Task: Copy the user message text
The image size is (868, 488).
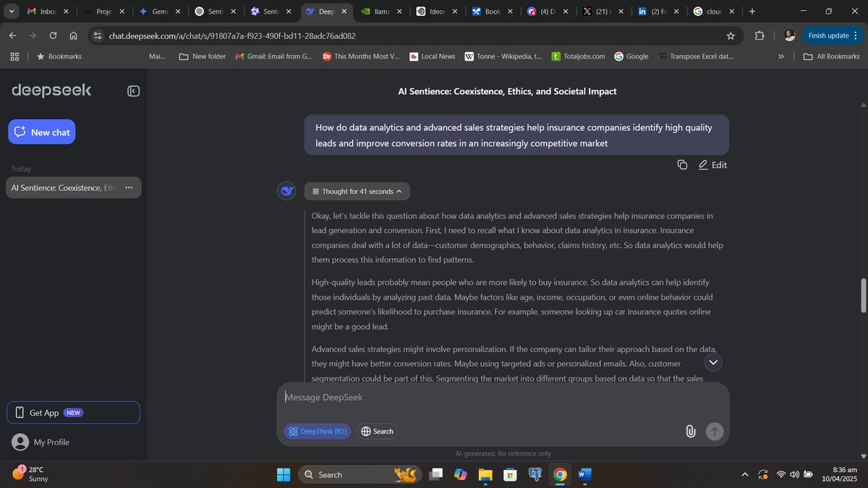Action: tap(682, 165)
